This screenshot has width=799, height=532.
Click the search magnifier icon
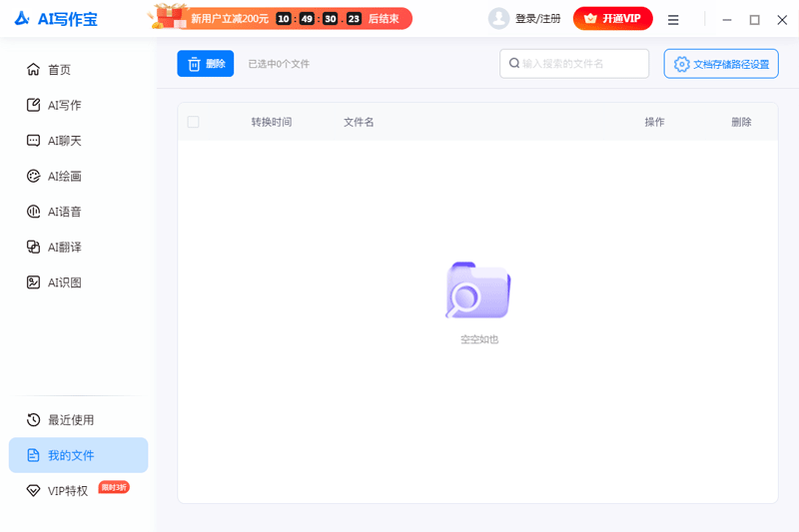click(514, 63)
